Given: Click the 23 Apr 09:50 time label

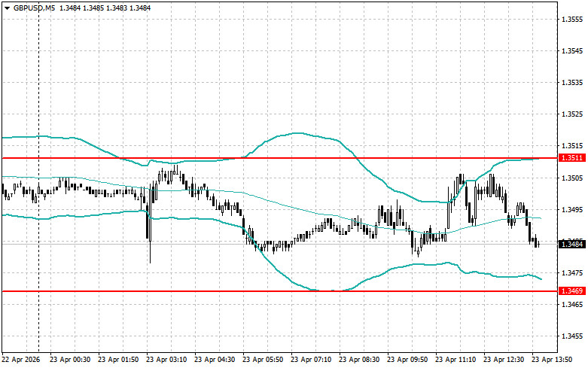Looking at the screenshot, I should [x=407, y=360].
